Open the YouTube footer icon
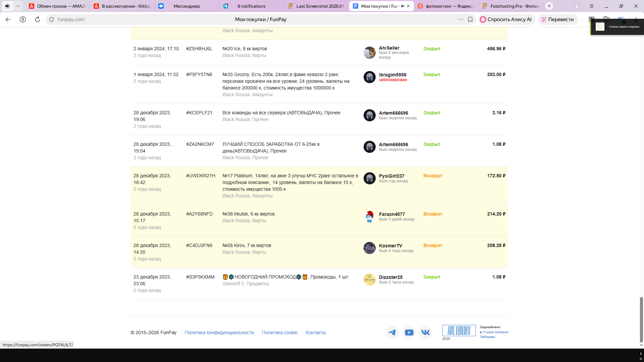Viewport: 644px width, 362px height. click(x=409, y=333)
